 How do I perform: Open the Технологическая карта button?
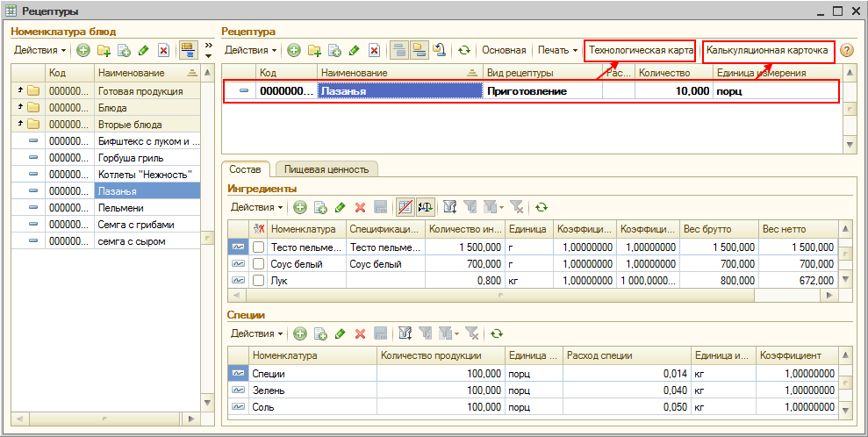641,50
